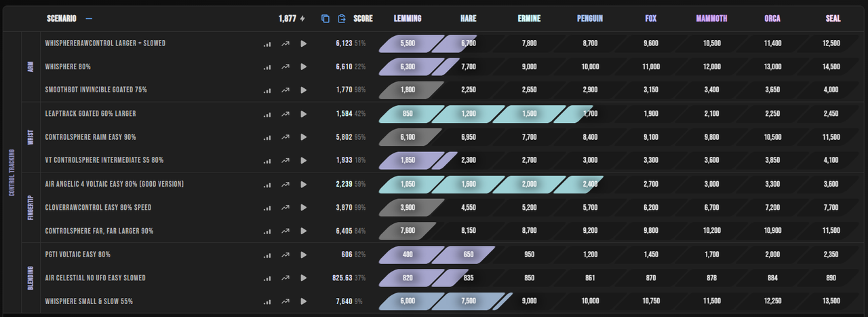Click the bars icon for Air Celestial No UFO
868x317 pixels.
[x=267, y=278]
